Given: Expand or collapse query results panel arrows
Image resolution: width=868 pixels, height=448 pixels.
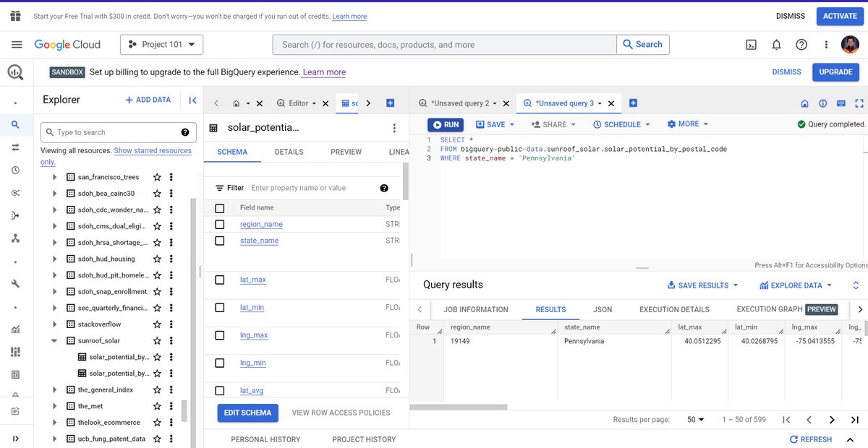Looking at the screenshot, I should [x=856, y=285].
